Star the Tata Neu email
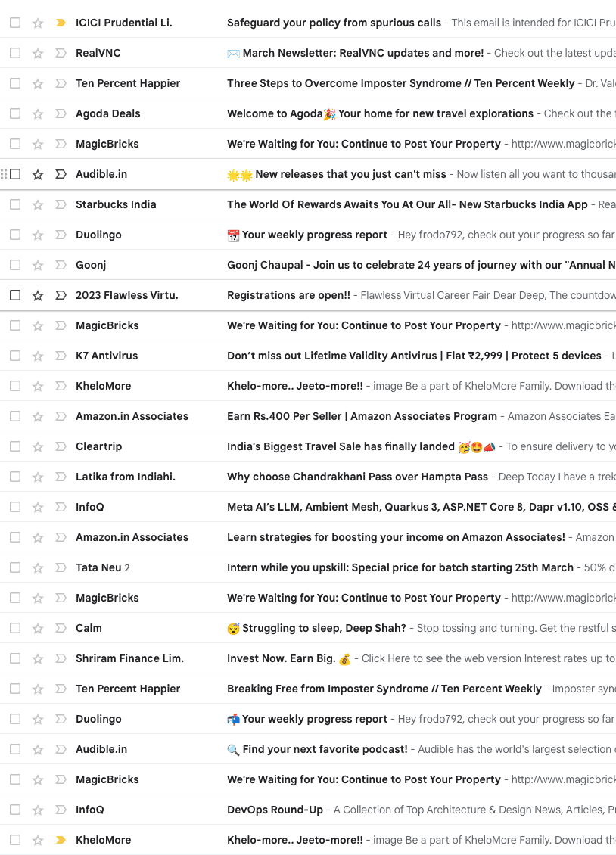Screen dimensions: 616x855 coord(38,567)
